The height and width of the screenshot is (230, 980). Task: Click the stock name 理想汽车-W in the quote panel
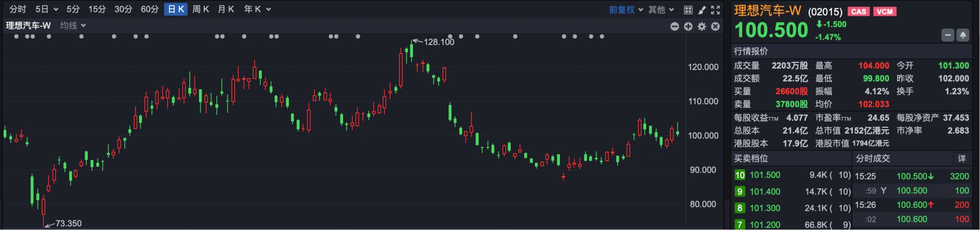(768, 11)
